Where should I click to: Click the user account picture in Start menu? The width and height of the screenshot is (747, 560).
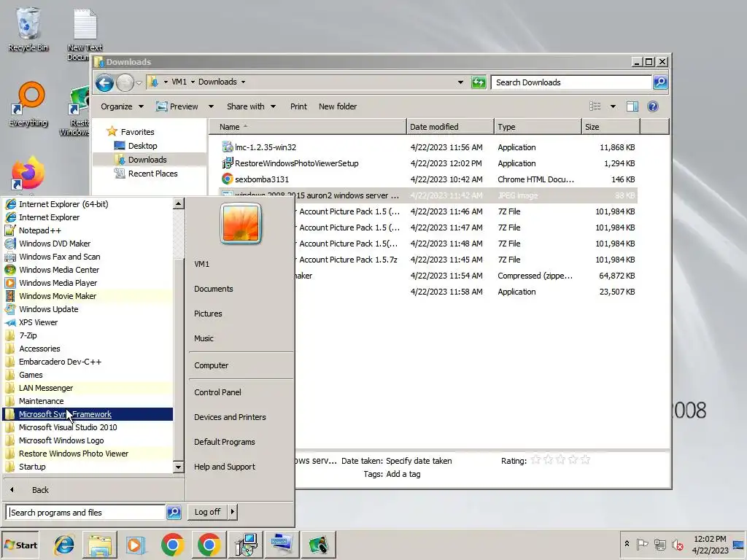[x=241, y=223]
